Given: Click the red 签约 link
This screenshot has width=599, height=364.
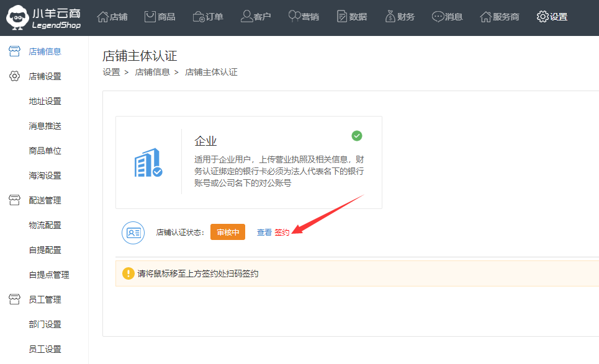Looking at the screenshot, I should pos(282,233).
